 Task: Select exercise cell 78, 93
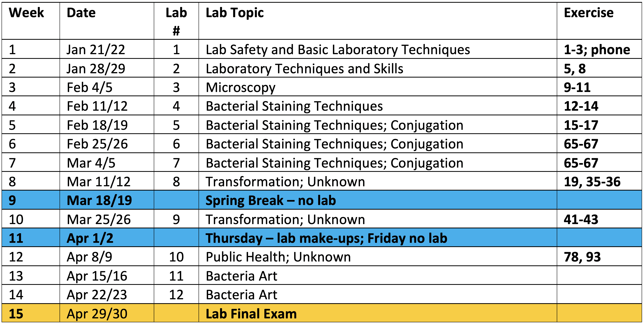(599, 257)
